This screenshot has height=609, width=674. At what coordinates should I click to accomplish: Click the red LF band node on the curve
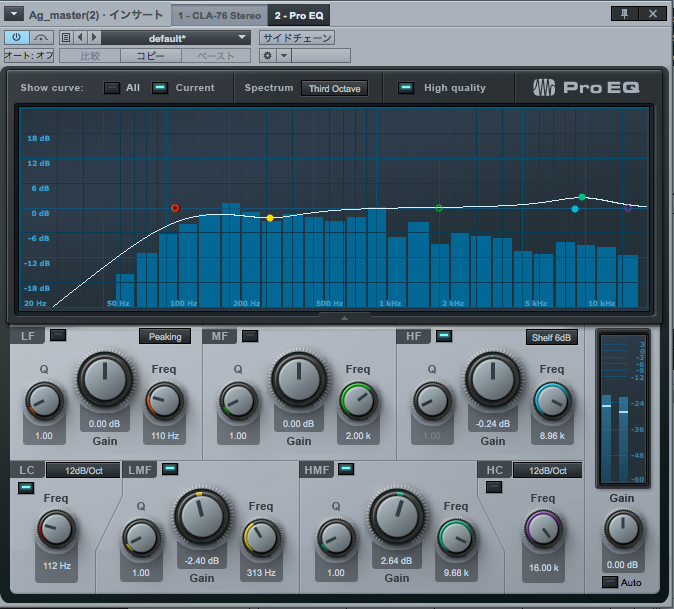(175, 208)
